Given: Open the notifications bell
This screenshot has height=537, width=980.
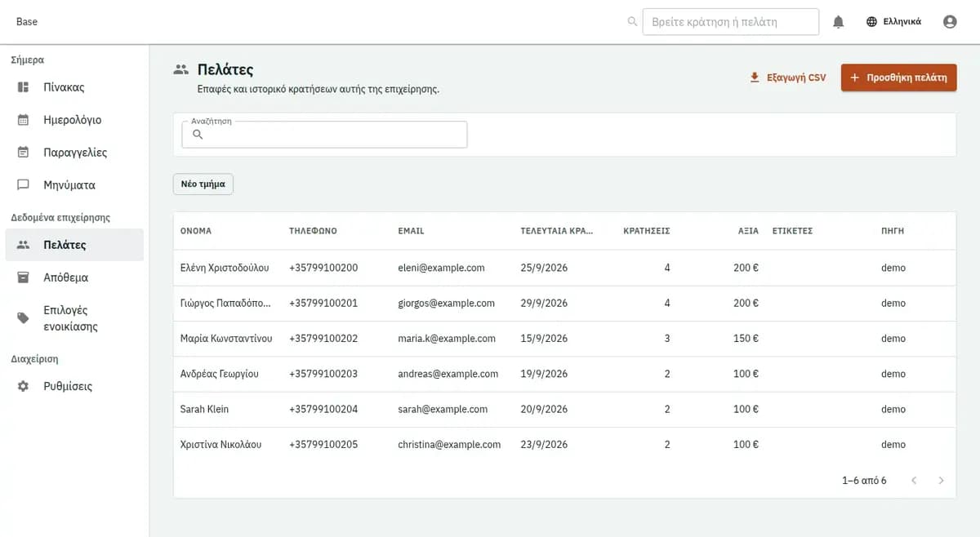Looking at the screenshot, I should 838,22.
